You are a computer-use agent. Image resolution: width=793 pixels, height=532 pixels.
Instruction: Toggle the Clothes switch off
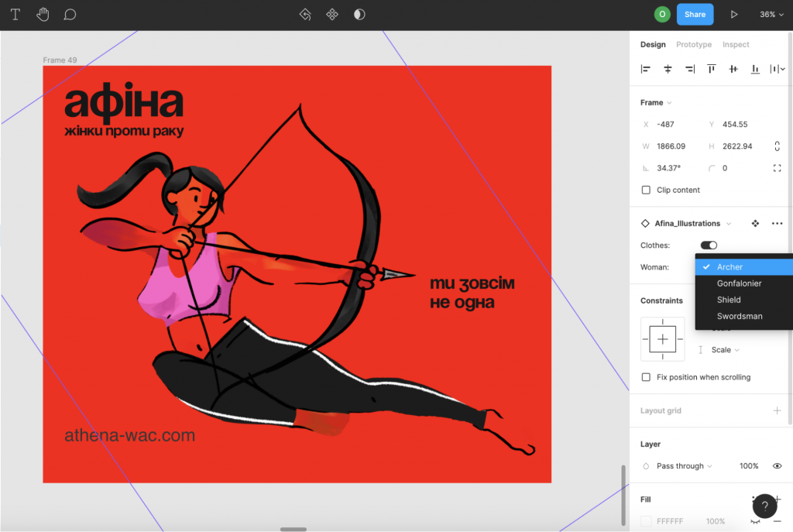click(x=709, y=245)
